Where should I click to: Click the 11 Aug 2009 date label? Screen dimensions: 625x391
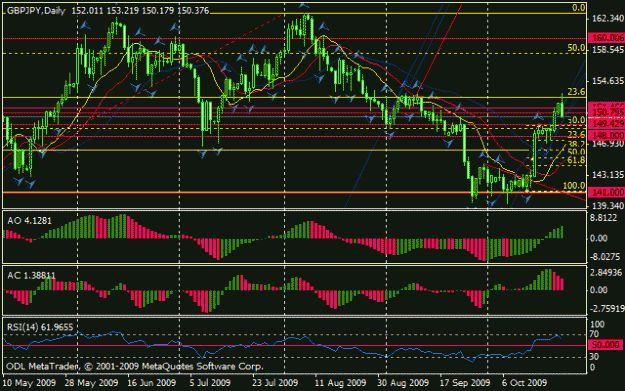[340, 383]
